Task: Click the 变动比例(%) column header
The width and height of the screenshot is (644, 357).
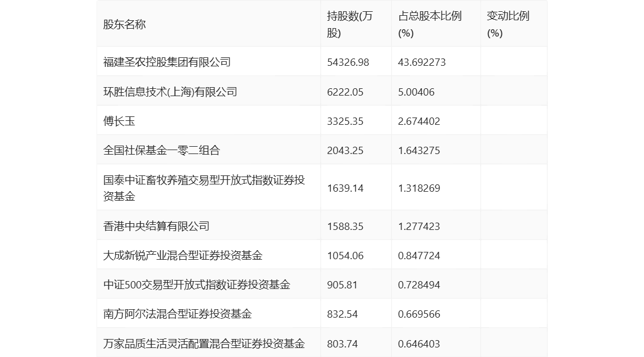Action: coord(508,25)
